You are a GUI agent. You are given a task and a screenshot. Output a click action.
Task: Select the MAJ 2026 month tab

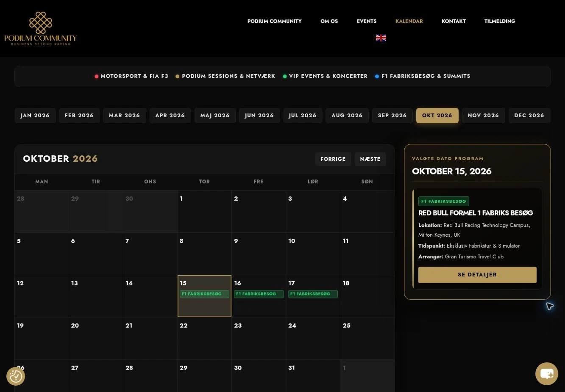215,116
